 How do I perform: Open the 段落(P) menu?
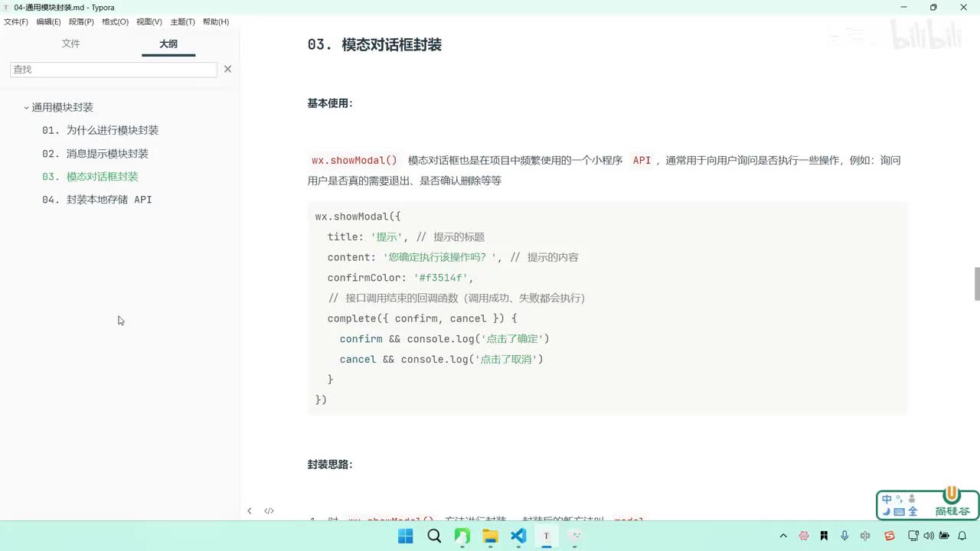coord(81,22)
